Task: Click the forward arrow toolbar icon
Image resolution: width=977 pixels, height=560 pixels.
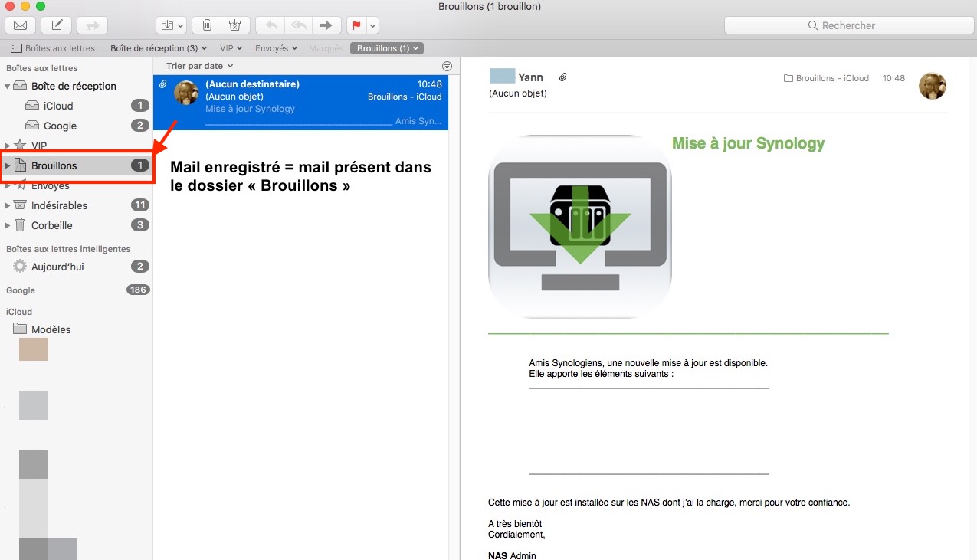Action: [x=326, y=25]
